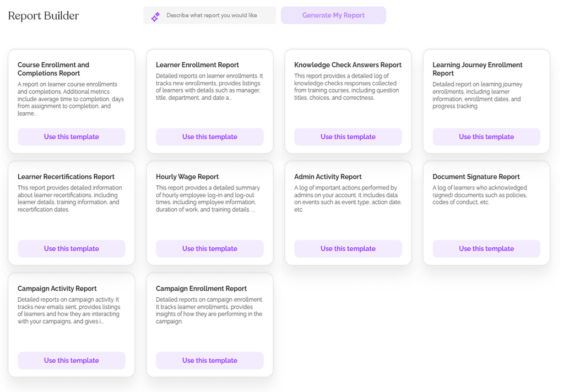Use the Learner Recertifications Report template
The width and height of the screenshot is (564, 392).
tap(71, 248)
